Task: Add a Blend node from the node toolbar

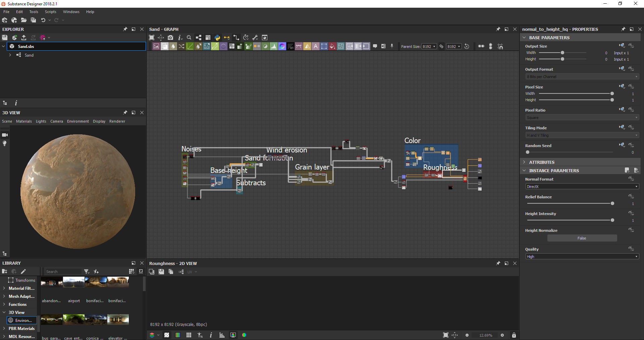Action: 165,46
